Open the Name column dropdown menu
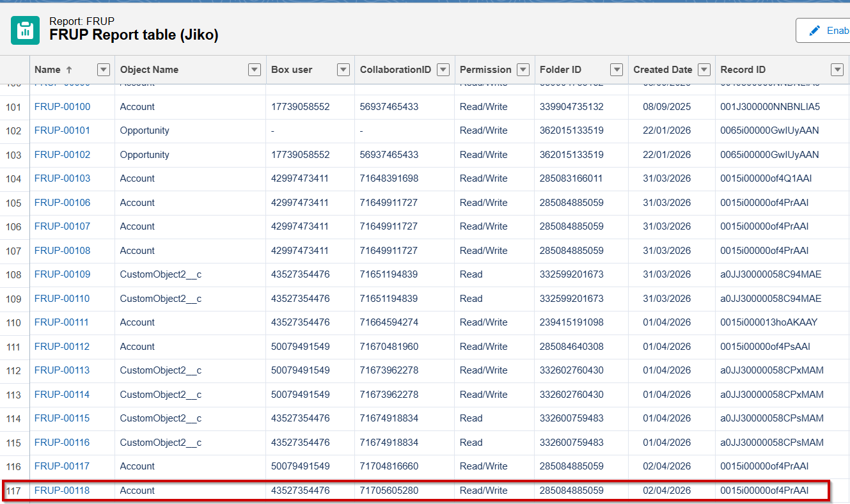The width and height of the screenshot is (850, 504). coord(103,70)
